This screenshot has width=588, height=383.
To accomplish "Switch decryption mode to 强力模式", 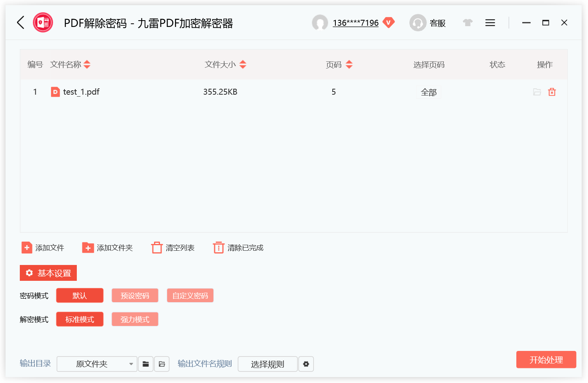I will point(135,319).
